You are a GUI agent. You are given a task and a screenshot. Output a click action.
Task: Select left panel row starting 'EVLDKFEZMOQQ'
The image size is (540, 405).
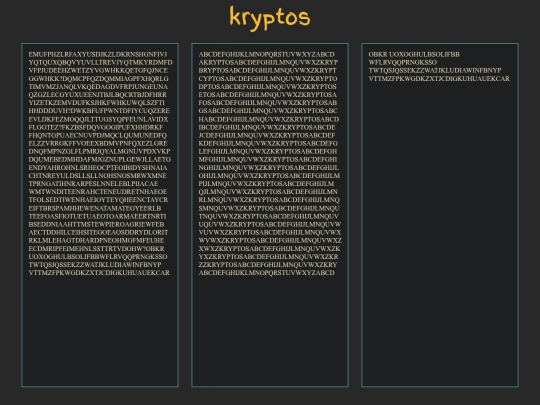pos(98,119)
